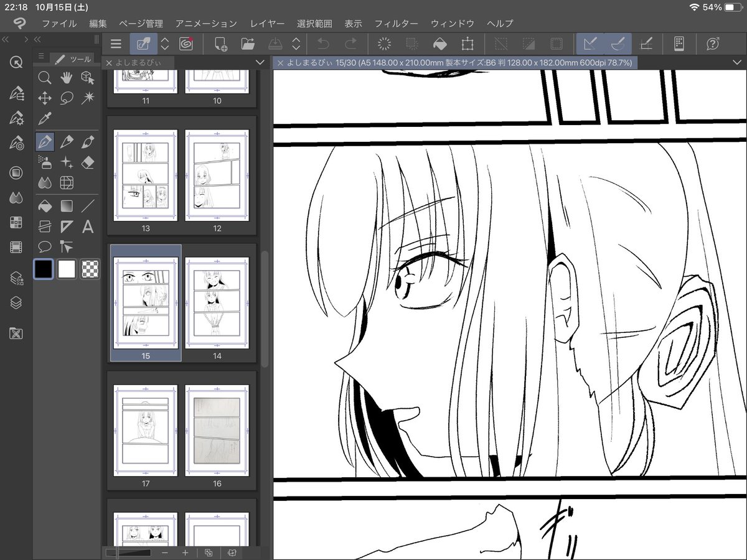Select the Eyedropper tool
This screenshot has width=747, height=560.
[45, 118]
